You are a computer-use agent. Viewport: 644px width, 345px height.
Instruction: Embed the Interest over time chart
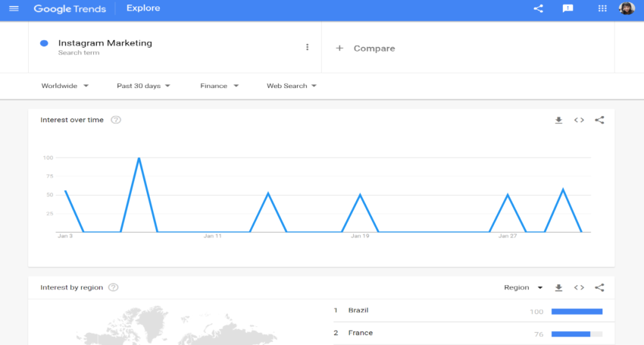click(579, 120)
